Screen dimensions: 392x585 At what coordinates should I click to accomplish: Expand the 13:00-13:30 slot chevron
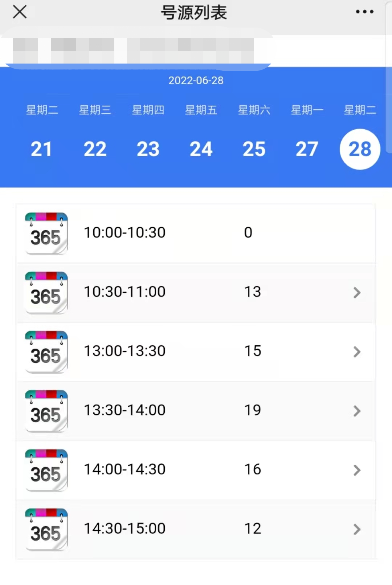click(x=357, y=352)
